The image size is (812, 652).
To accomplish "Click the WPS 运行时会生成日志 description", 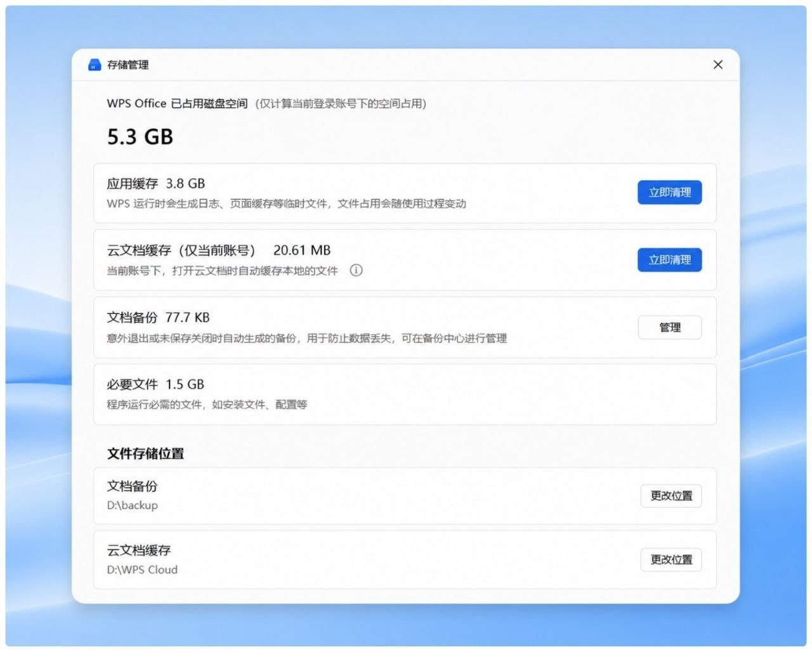I will tap(286, 204).
